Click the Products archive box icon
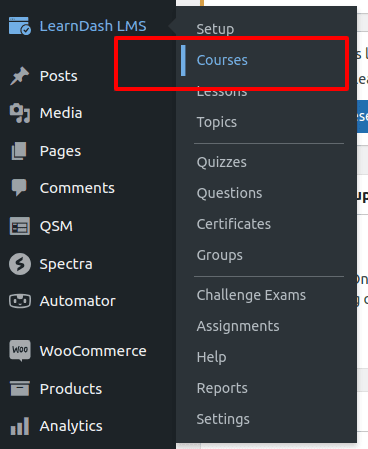The width and height of the screenshot is (368, 449). point(20,388)
